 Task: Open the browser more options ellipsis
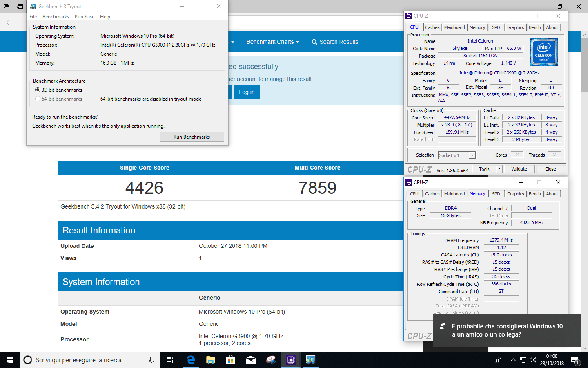tap(579, 22)
